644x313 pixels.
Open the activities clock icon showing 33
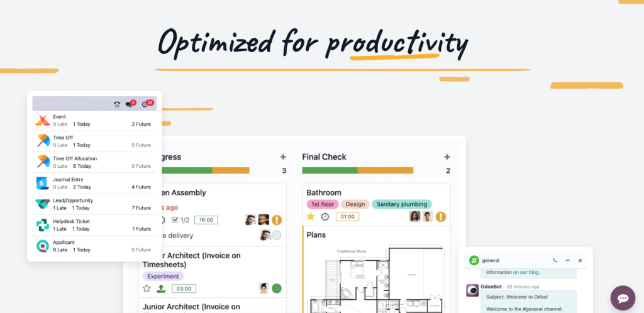coord(147,104)
